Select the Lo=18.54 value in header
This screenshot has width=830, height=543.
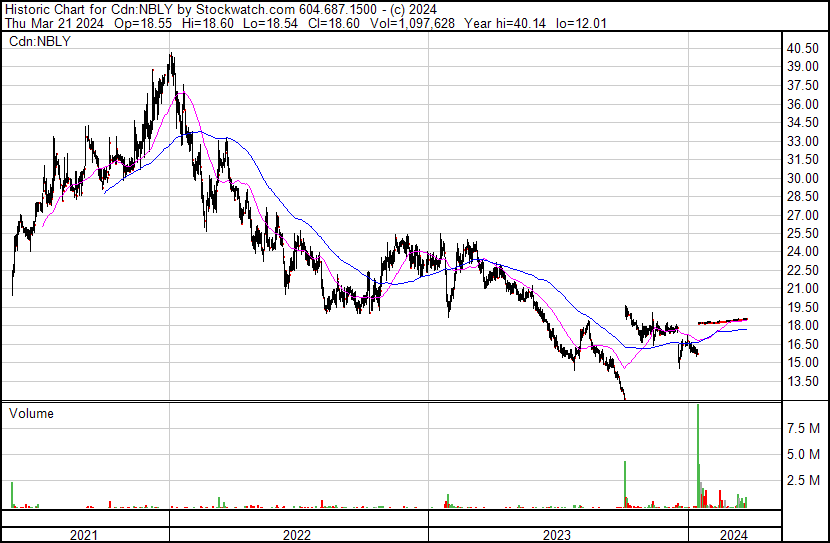tap(270, 23)
